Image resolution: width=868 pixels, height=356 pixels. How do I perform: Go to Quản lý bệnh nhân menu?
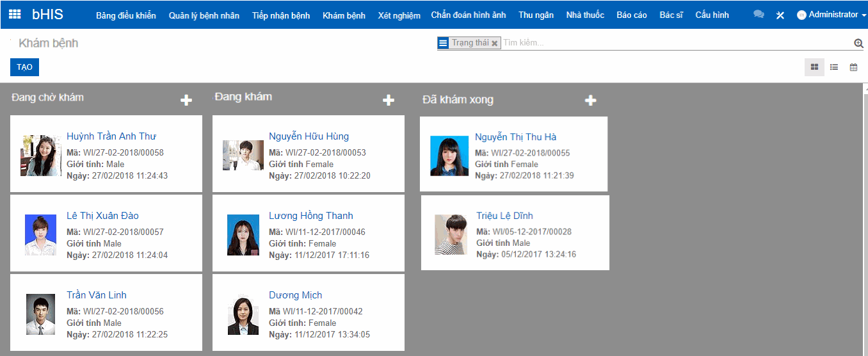pyautogui.click(x=204, y=15)
